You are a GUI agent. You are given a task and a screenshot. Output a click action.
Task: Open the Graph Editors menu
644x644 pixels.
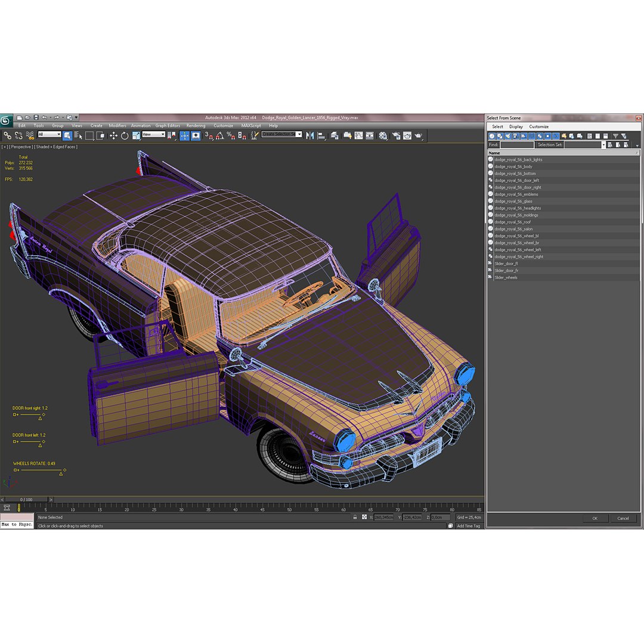point(168,126)
